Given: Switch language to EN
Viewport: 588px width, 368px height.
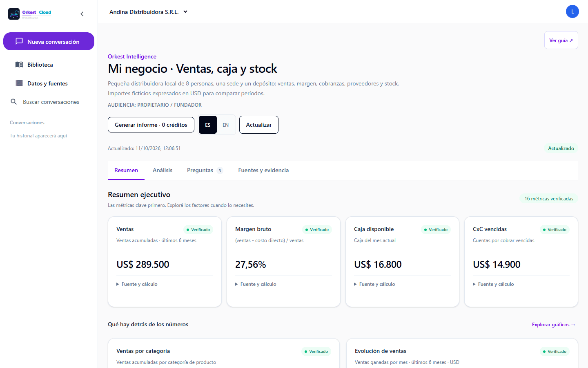Looking at the screenshot, I should [226, 125].
